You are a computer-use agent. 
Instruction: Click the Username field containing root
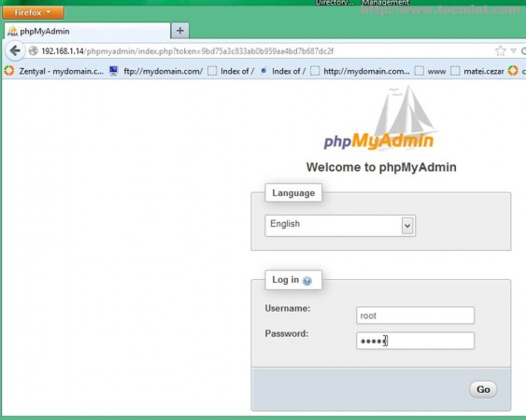point(416,315)
